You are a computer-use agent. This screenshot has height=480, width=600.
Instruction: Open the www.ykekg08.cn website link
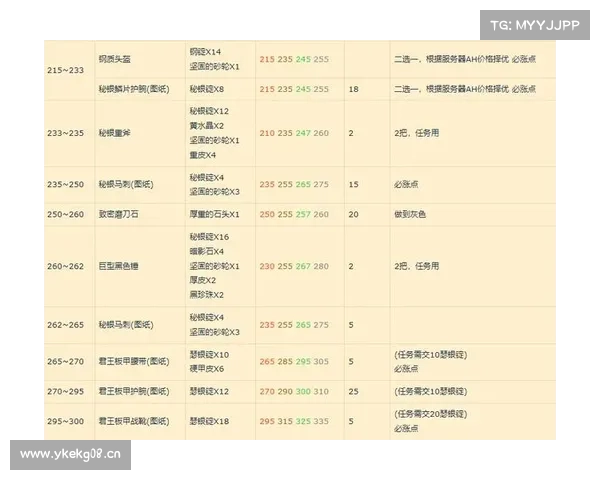tap(71, 454)
